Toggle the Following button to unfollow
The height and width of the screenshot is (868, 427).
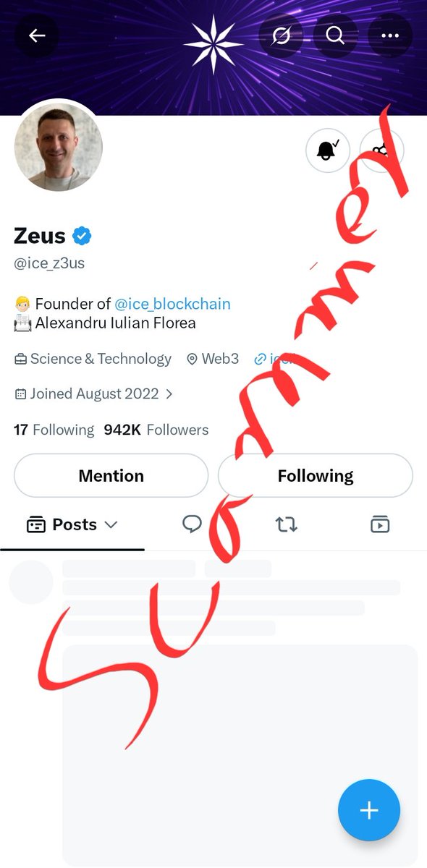[316, 475]
